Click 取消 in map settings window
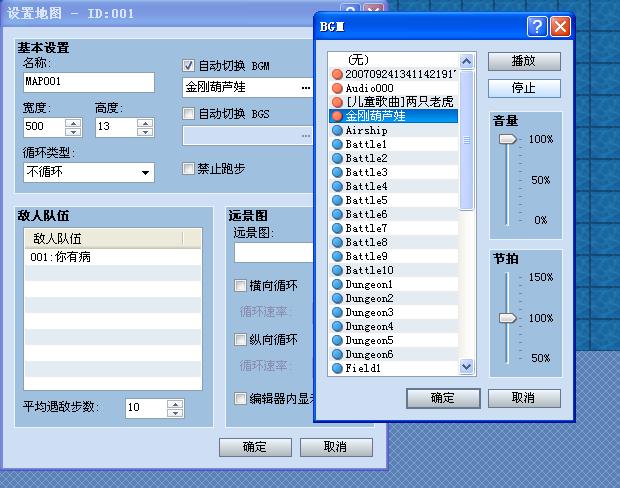 [336, 447]
